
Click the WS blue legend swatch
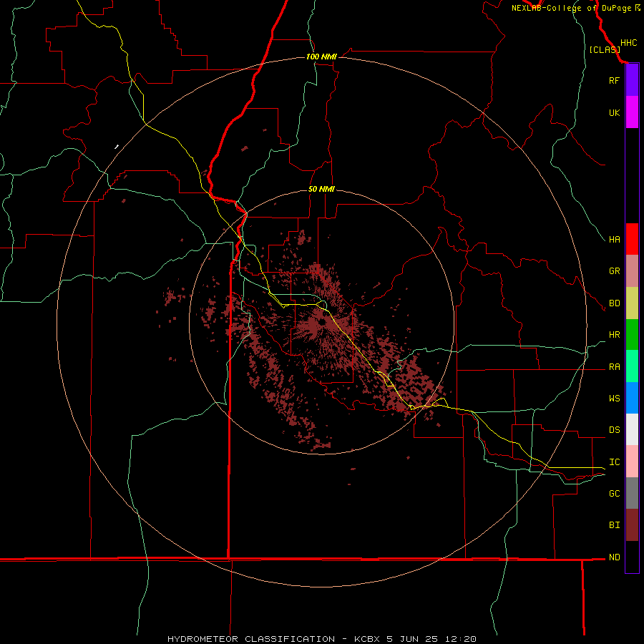click(632, 398)
